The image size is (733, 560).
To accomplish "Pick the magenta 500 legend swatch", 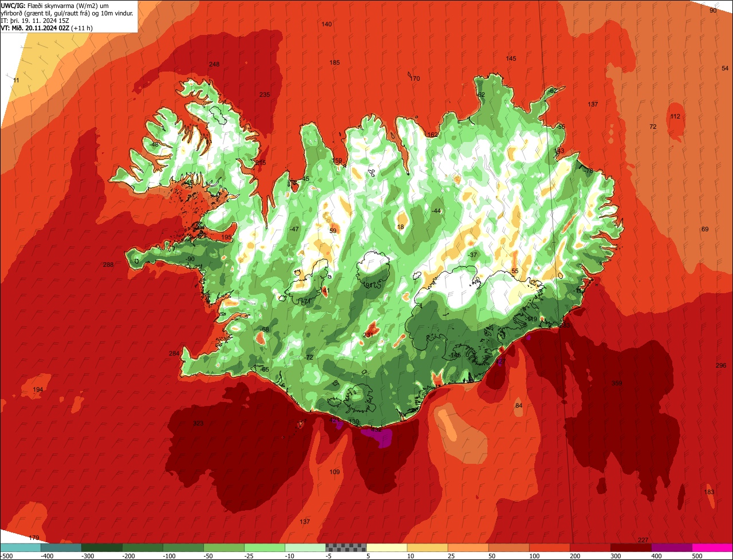I will (712, 547).
